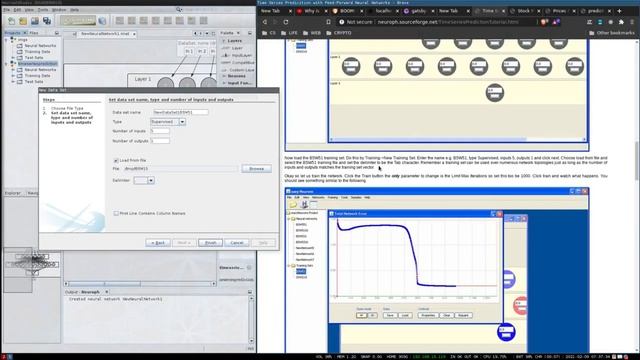The height and width of the screenshot is (360, 640).
Task: Click the globe icon in Neuroph toolbar
Action: (x=102, y=21)
